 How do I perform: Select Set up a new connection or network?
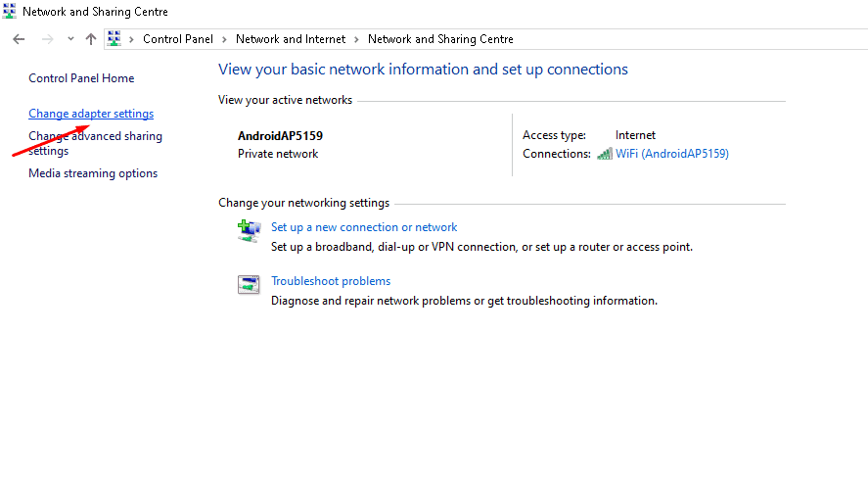(364, 227)
